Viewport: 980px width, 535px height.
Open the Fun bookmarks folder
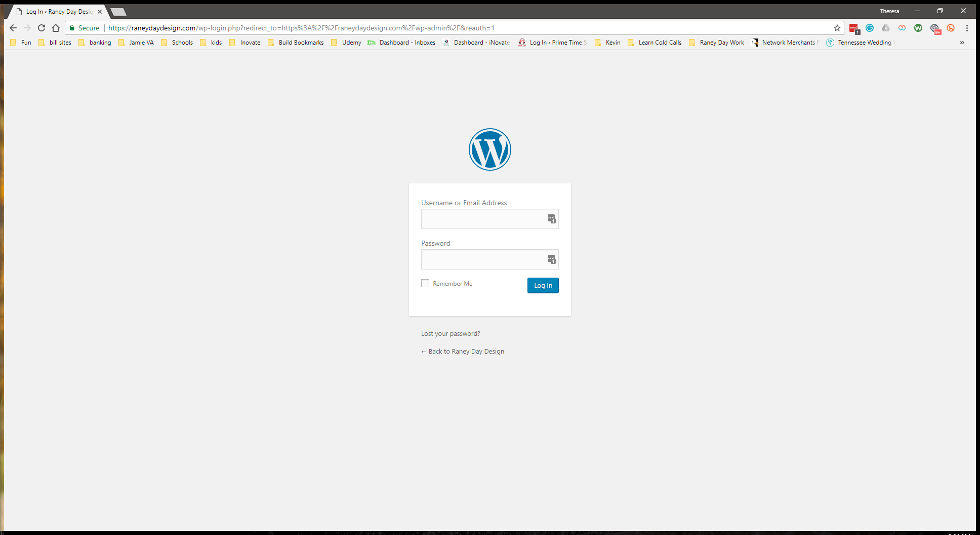point(21,43)
